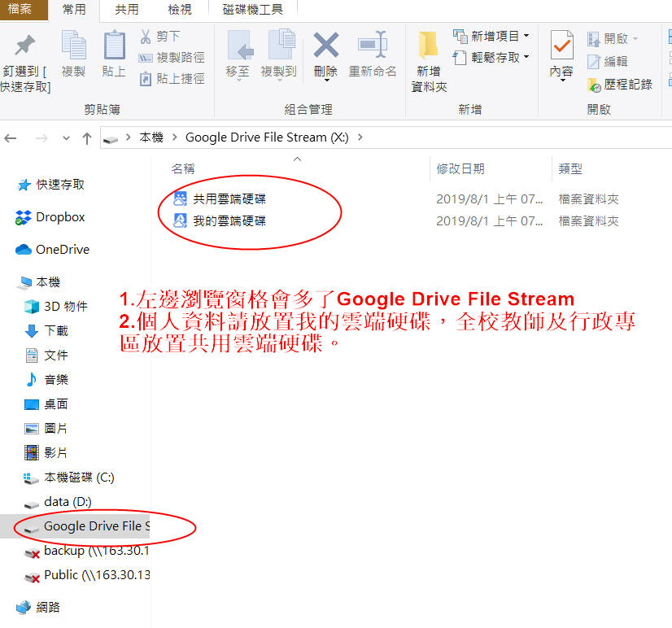
Task: Sort by 名稱 Name column header
Action: 183,169
